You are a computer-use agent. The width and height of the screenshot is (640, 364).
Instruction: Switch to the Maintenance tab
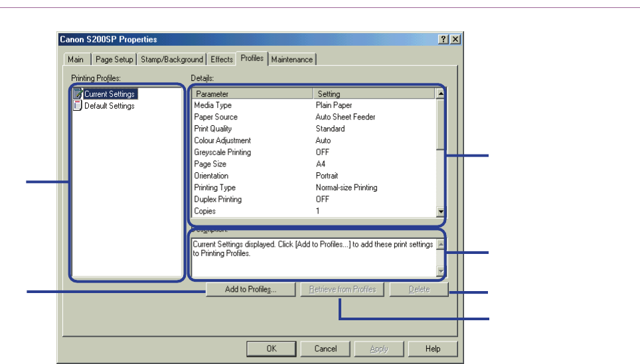pos(292,60)
